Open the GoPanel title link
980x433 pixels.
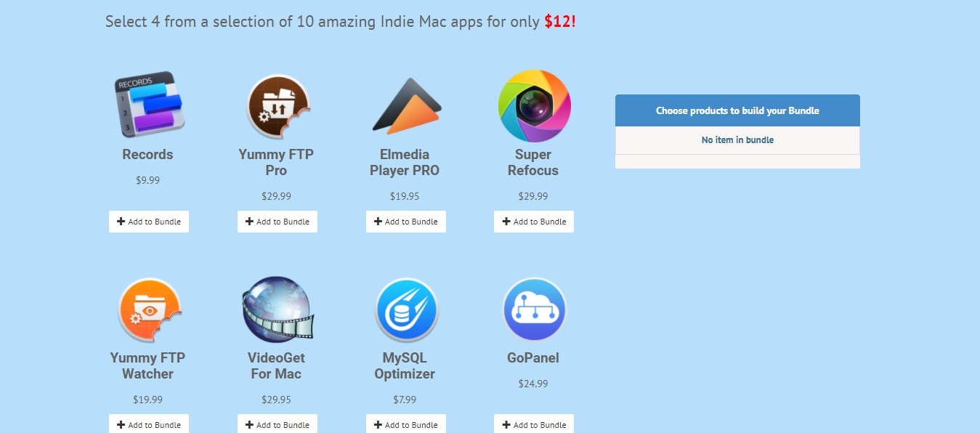tap(533, 357)
